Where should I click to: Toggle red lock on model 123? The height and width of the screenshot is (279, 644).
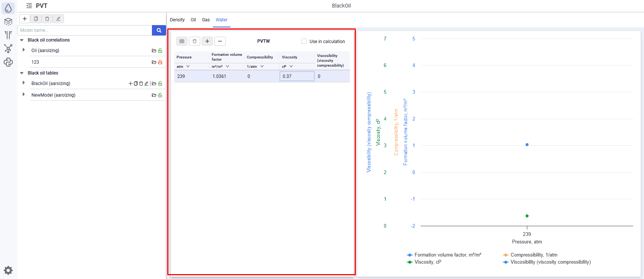point(160,62)
